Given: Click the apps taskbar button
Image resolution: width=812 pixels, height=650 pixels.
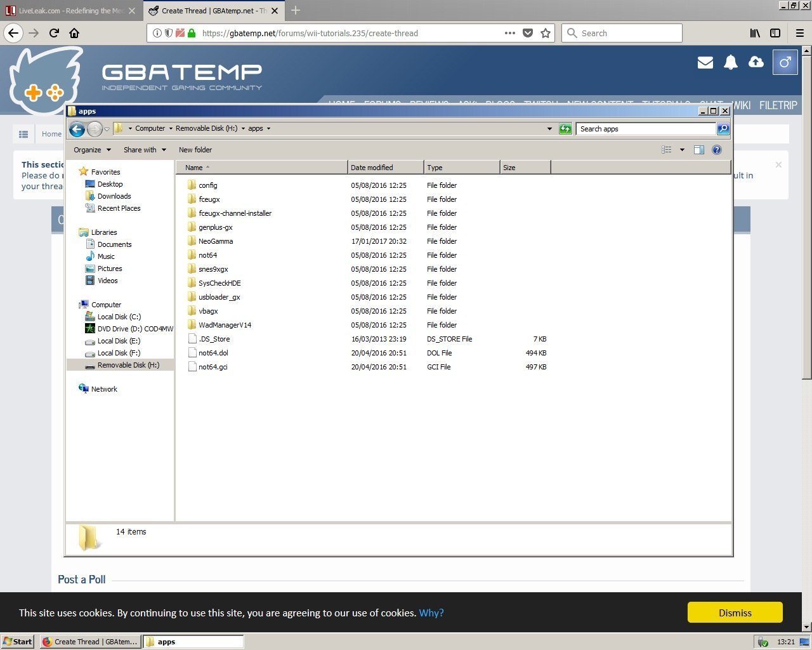Looking at the screenshot, I should point(193,642).
